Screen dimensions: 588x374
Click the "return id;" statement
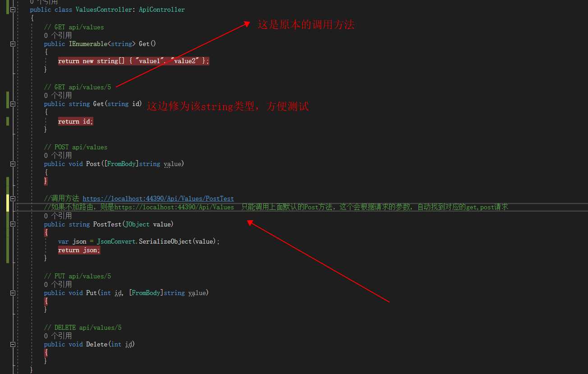75,121
